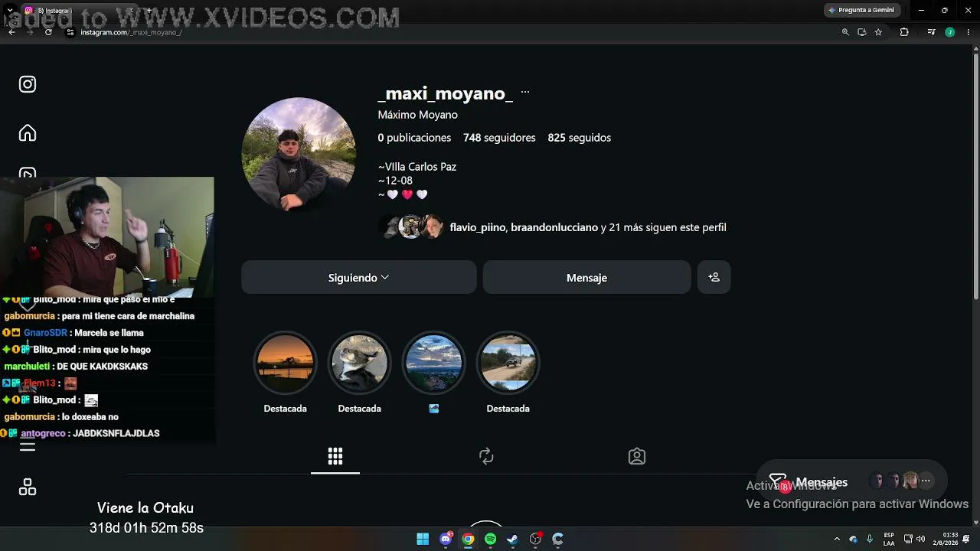The image size is (980, 551).
Task: Open the dog Destacada highlight
Action: pyautogui.click(x=359, y=363)
